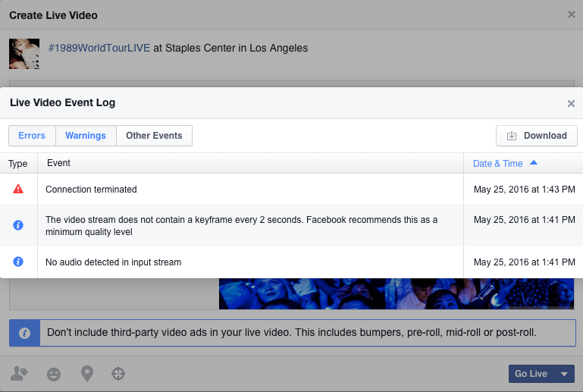
Task: Click the keyframe warning info icon
Action: pos(18,225)
